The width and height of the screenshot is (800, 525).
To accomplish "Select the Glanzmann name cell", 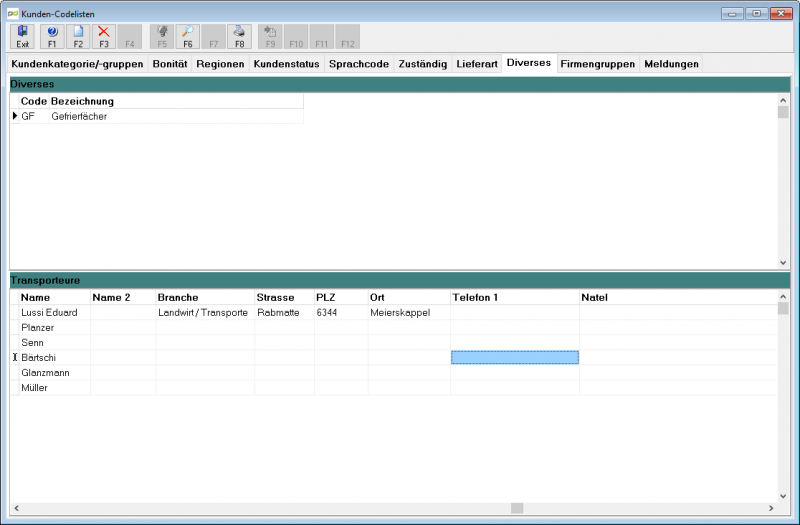I will pos(55,373).
